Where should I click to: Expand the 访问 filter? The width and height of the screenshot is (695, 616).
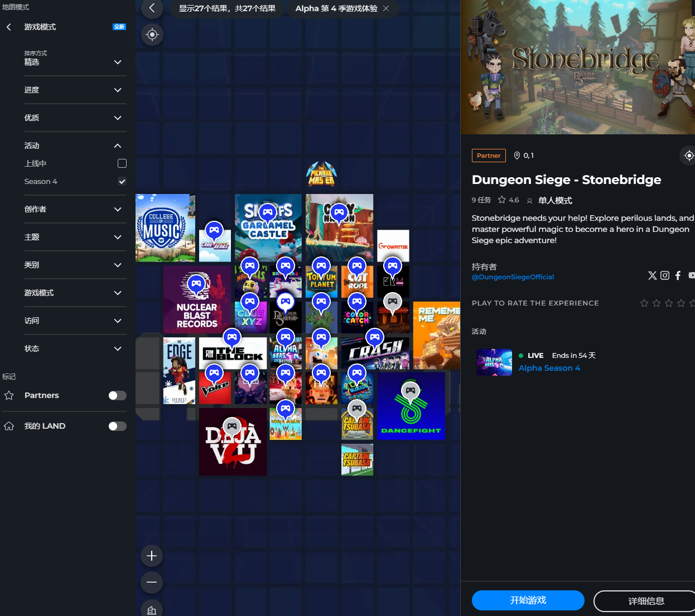75,321
